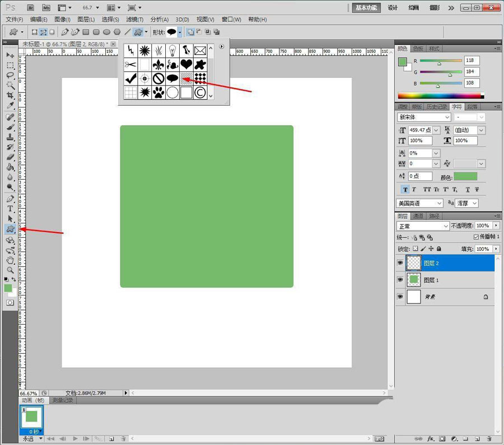This screenshot has width=504, height=445.
Task: Select the paw print custom shape
Action: point(158,92)
